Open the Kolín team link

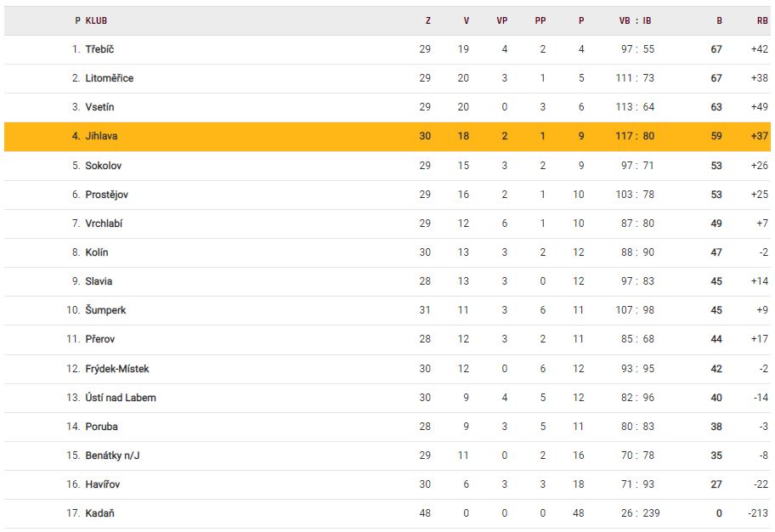click(x=97, y=252)
